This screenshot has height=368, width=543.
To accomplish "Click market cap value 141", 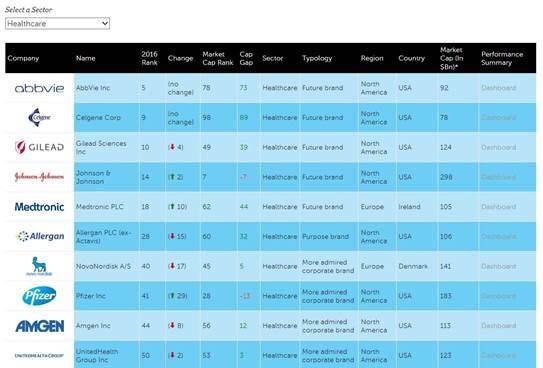I will (x=445, y=266).
